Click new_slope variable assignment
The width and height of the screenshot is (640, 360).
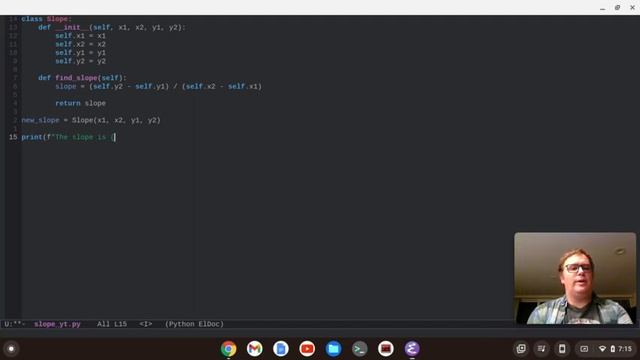91,120
